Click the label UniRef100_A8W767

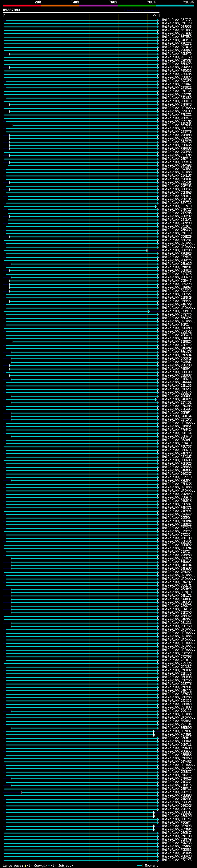click(x=177, y=446)
